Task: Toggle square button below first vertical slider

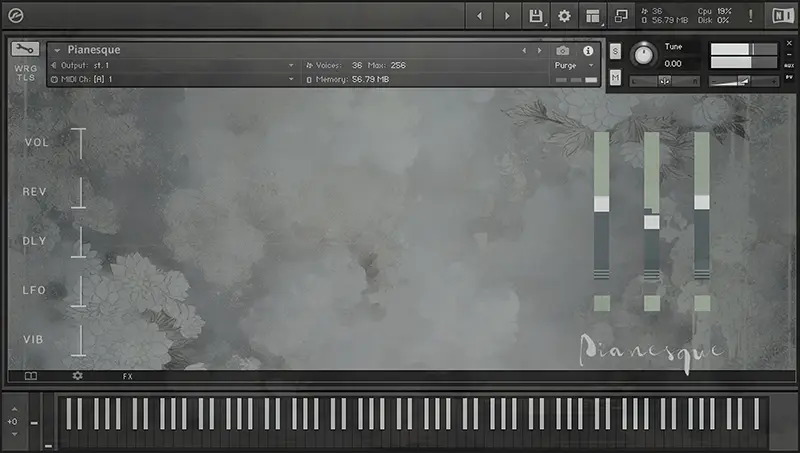Action: pos(602,303)
